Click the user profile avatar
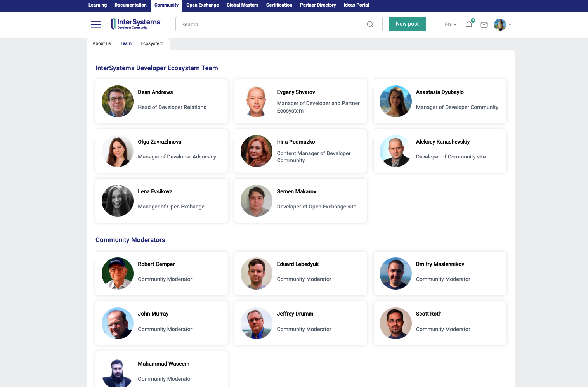Image resolution: width=588 pixels, height=387 pixels. pyautogui.click(x=500, y=24)
